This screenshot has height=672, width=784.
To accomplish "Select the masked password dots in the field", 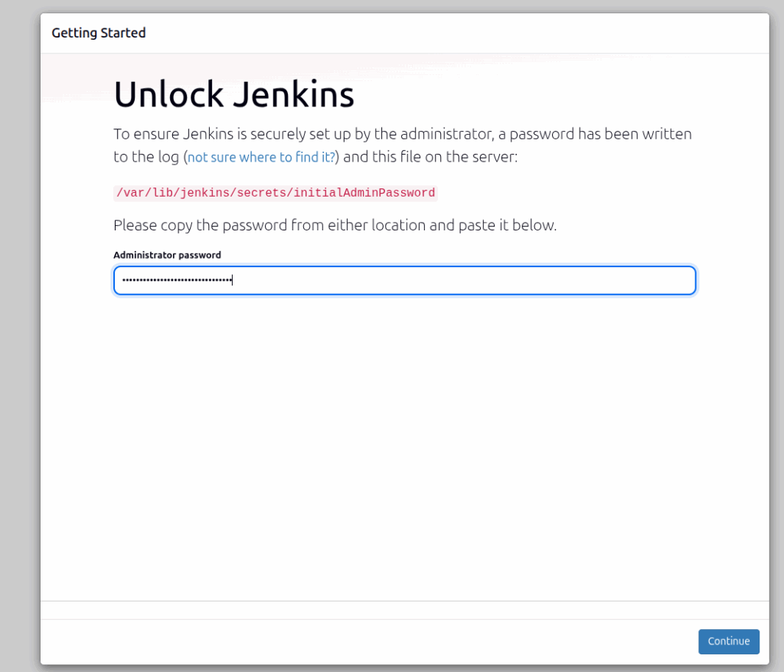I will pos(175,280).
